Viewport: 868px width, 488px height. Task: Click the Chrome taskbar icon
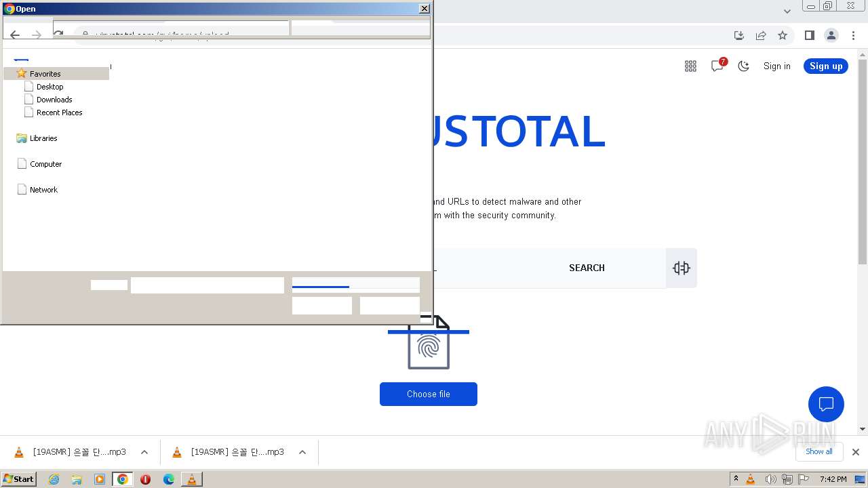pos(123,479)
